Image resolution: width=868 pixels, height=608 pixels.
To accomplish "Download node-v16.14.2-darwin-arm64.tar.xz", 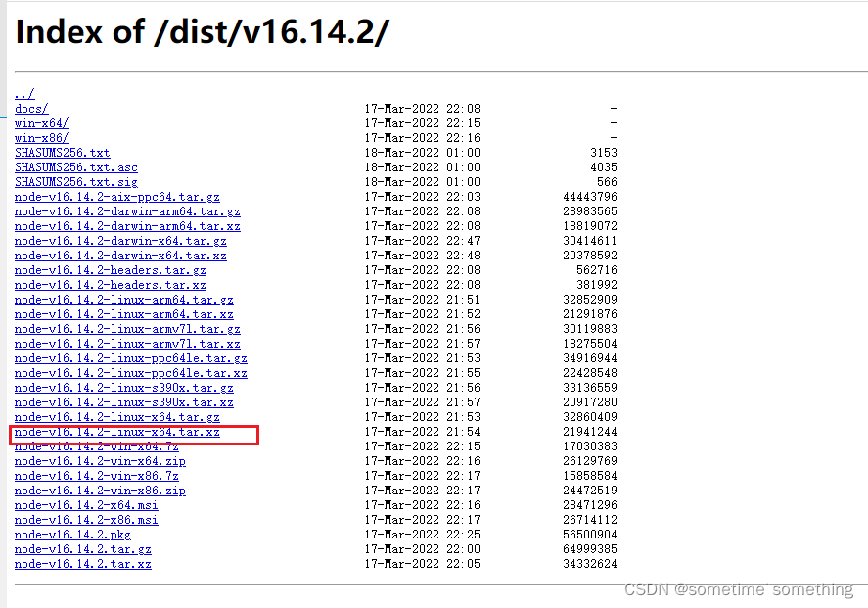I will [127, 226].
